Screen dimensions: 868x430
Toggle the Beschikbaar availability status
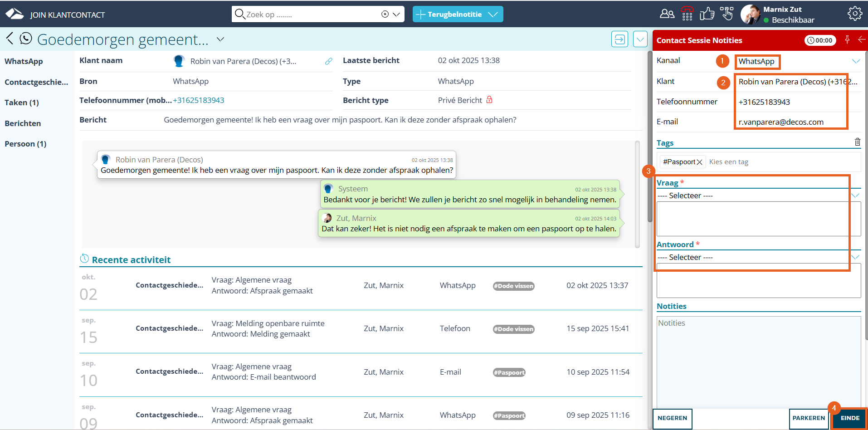point(788,20)
